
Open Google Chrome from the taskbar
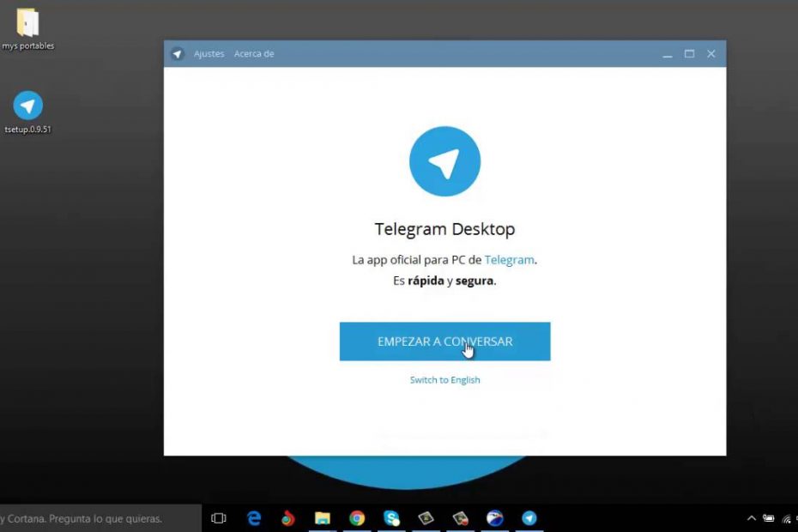click(x=357, y=518)
